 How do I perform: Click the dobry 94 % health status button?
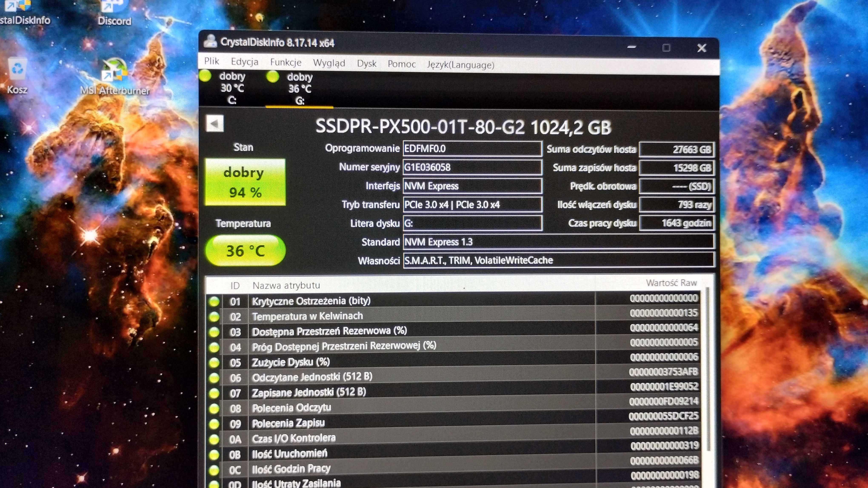click(x=245, y=182)
